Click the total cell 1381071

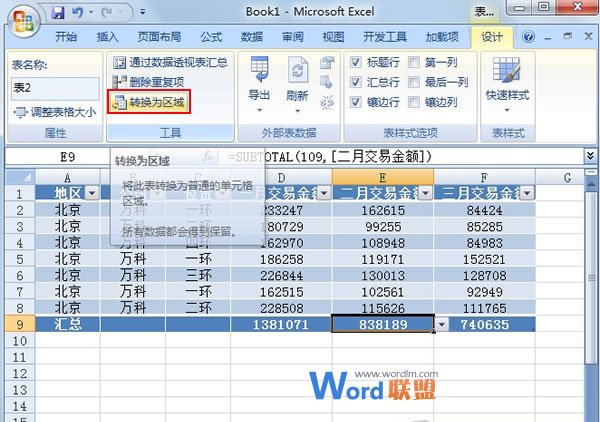(281, 324)
